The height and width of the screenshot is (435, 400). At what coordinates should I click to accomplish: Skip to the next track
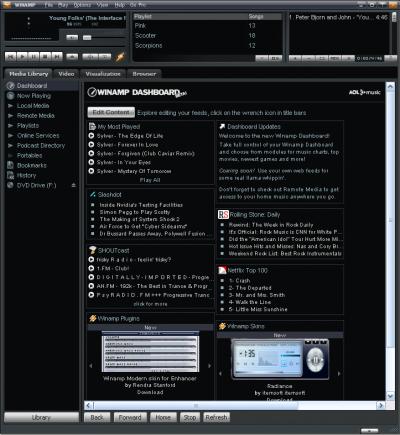pyautogui.click(x=57, y=57)
